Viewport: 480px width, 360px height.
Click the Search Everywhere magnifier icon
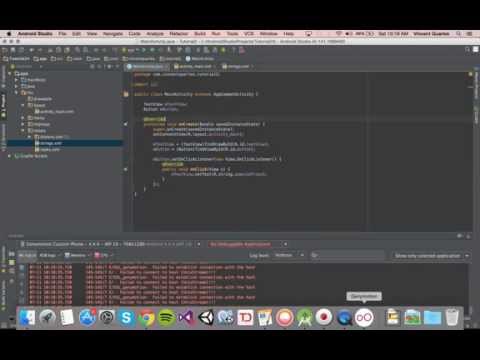pos(467,50)
